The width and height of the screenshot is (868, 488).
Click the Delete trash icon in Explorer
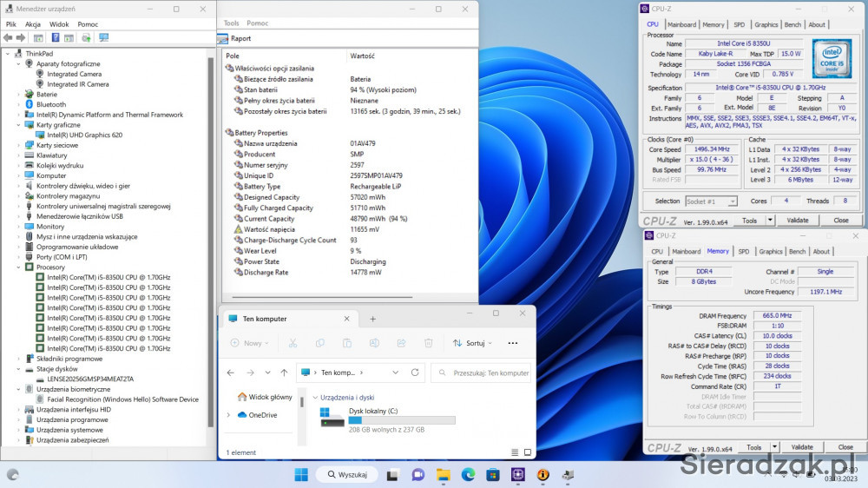coord(429,343)
